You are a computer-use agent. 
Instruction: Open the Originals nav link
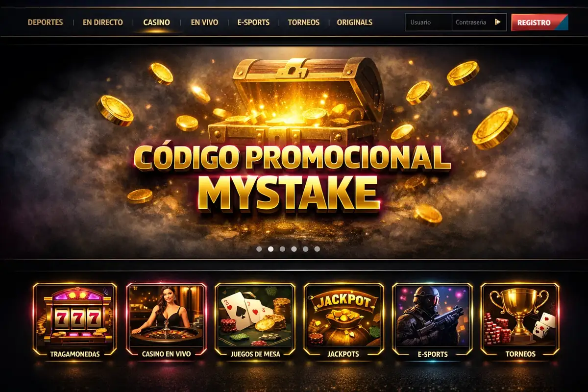coord(355,22)
